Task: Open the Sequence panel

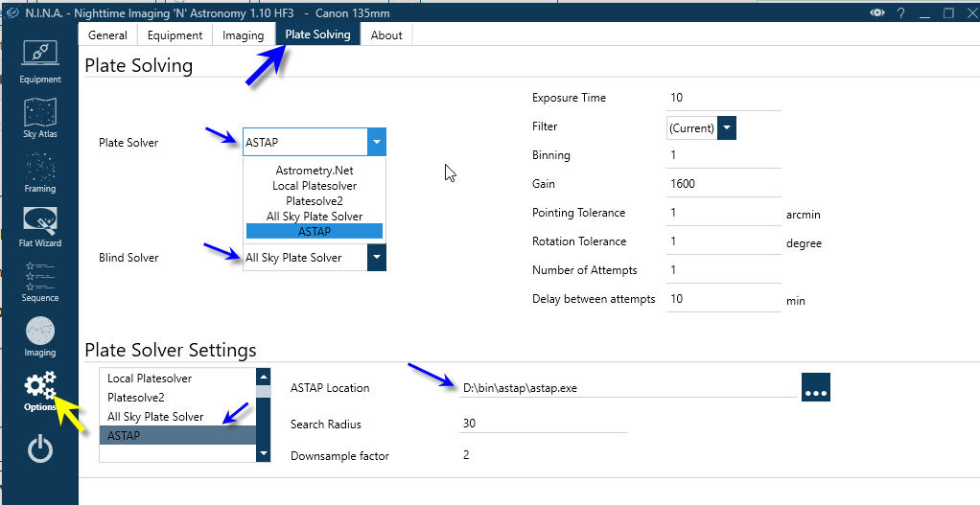Action: tap(39, 281)
